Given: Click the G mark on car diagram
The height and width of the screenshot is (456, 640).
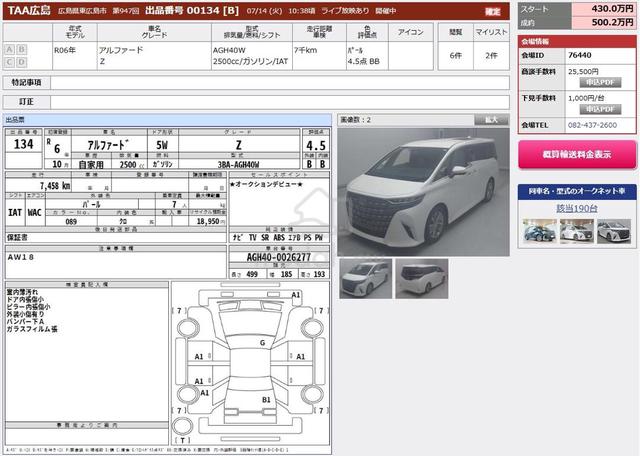Looking at the screenshot, I should [x=262, y=343].
